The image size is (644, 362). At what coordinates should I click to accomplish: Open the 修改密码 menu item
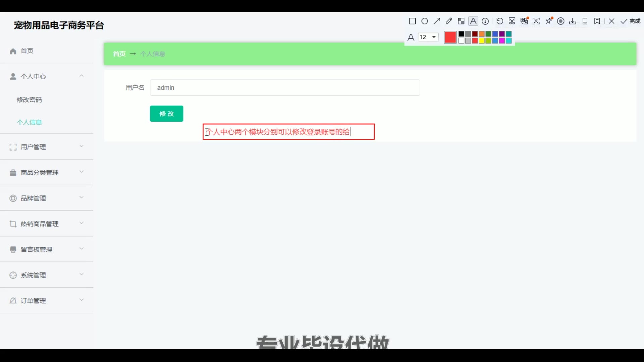(x=30, y=100)
